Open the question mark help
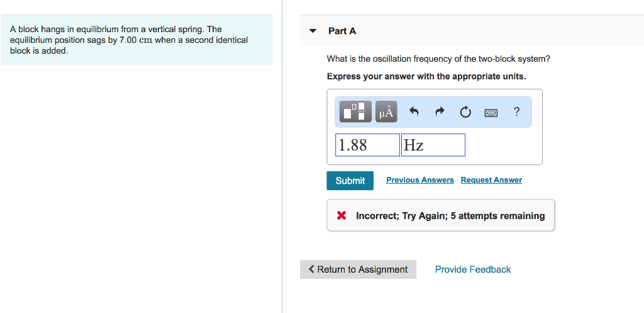The width and height of the screenshot is (644, 313). [516, 112]
